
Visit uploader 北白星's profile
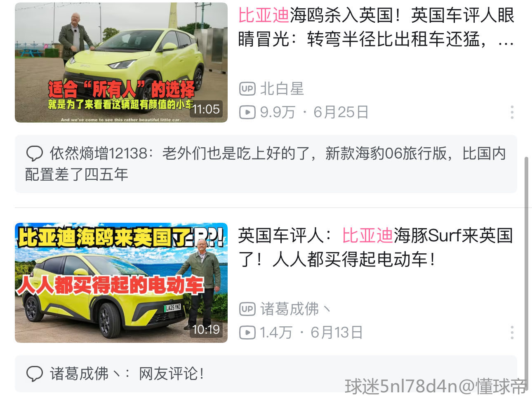coord(282,89)
